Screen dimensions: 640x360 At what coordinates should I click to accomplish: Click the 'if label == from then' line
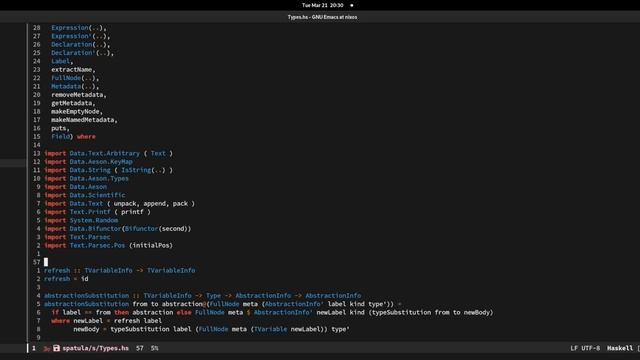(x=272, y=312)
